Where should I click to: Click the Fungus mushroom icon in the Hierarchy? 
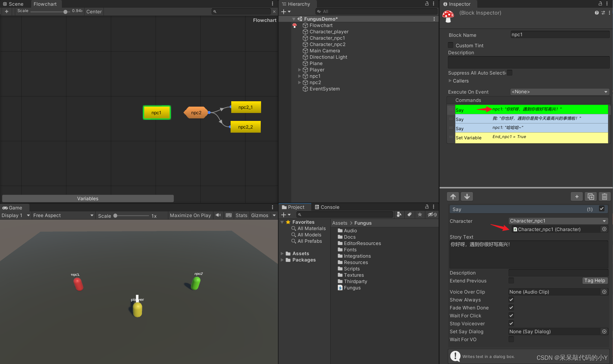point(294,25)
